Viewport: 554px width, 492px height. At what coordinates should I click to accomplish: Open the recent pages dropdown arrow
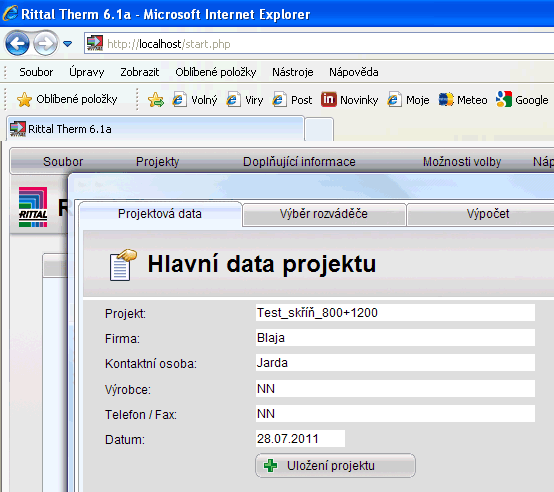[67, 44]
